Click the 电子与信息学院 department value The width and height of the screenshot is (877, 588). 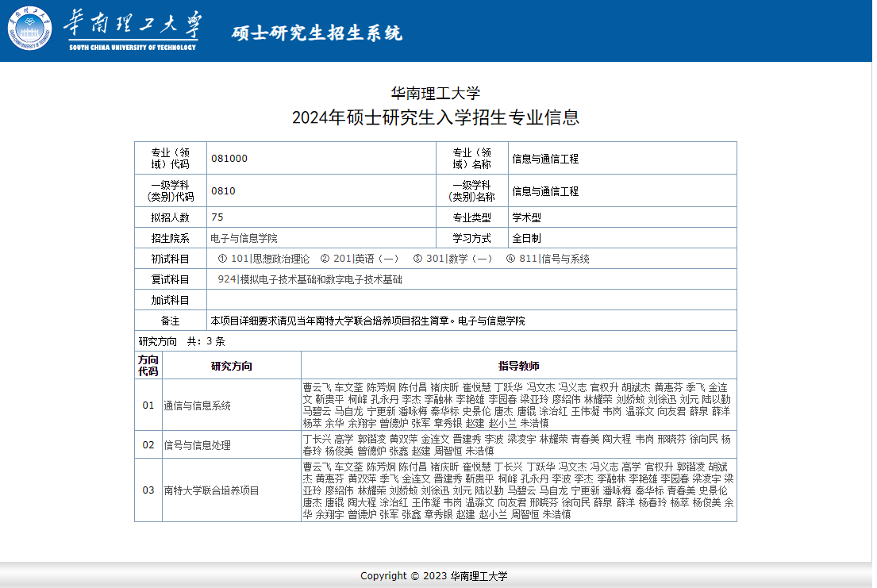244,238
